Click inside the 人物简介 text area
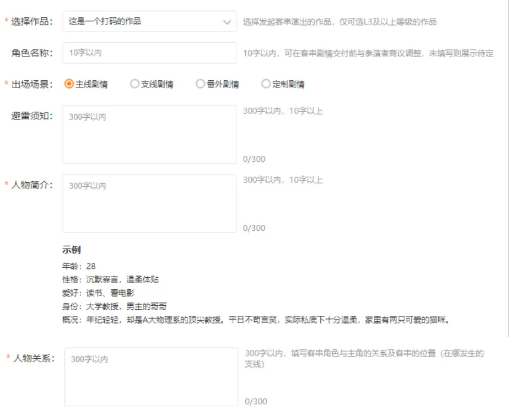Screen dimensions: 509x420 (149, 203)
